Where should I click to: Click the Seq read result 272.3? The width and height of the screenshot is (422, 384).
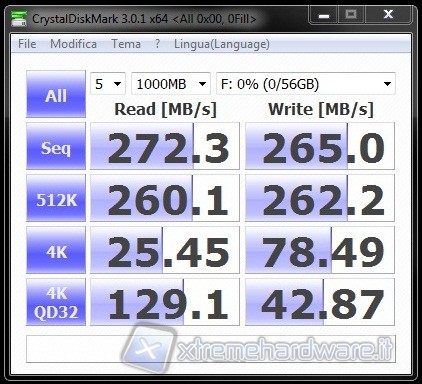pyautogui.click(x=165, y=146)
